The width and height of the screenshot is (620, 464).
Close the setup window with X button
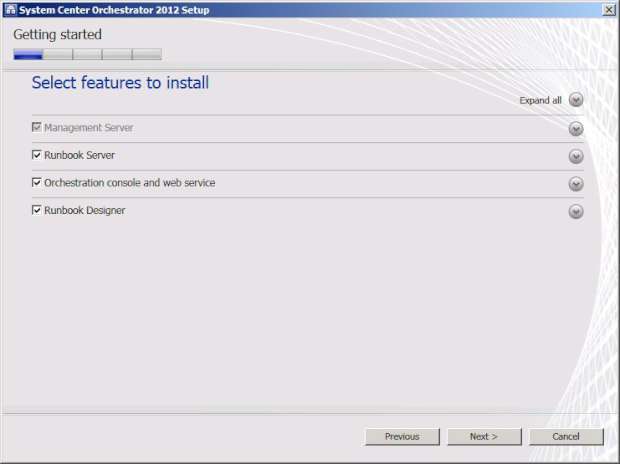[x=609, y=9]
